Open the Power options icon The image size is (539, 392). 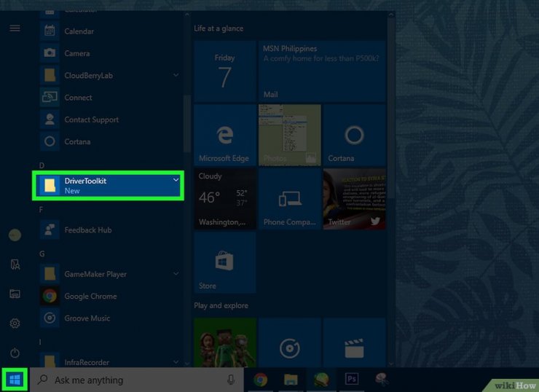[15, 353]
